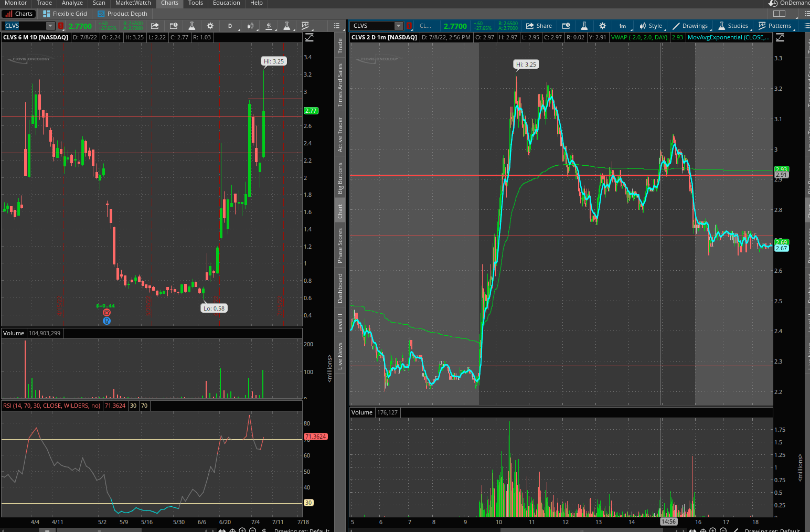Open the Big Buttons side tab
Screen dimensions: 810x532
(340, 178)
